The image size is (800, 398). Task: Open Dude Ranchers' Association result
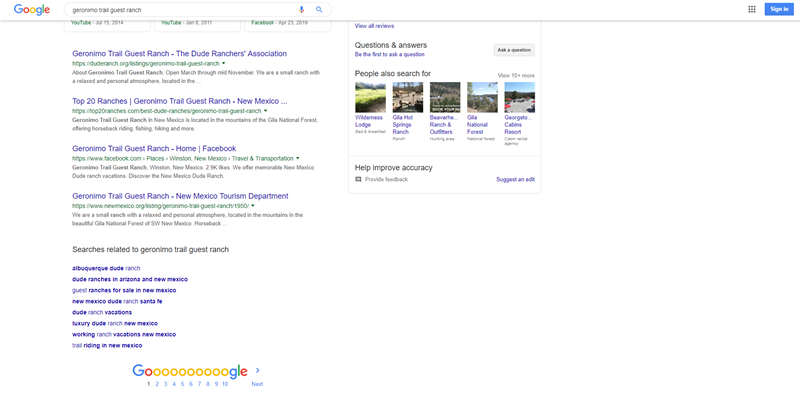coord(180,54)
